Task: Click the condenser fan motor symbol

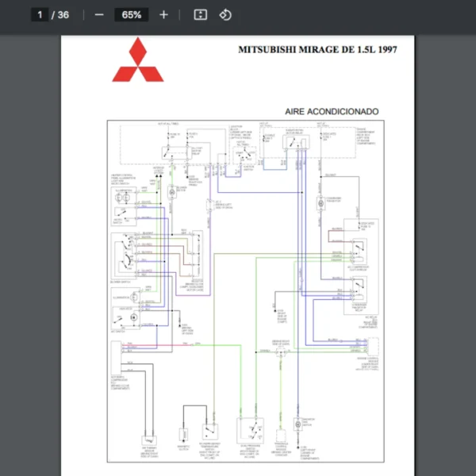Action: point(321,203)
